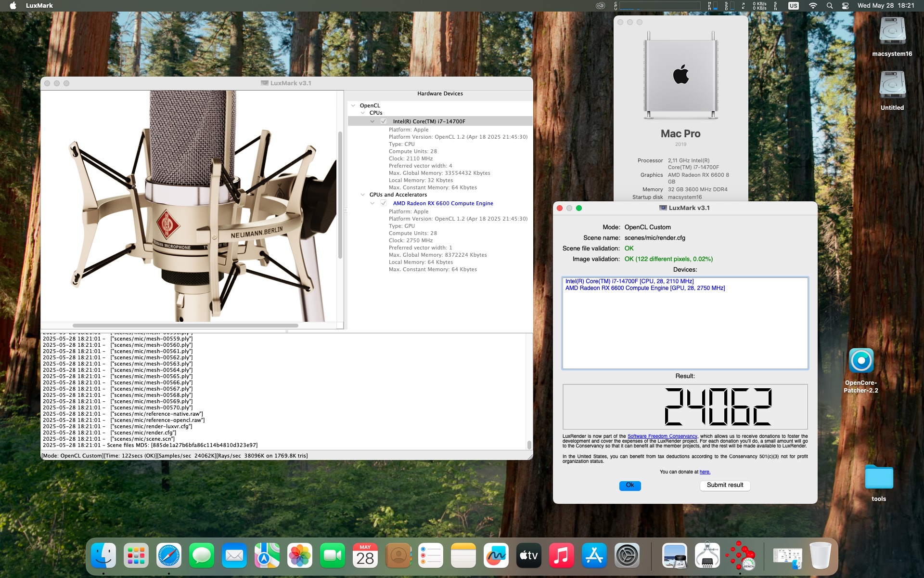This screenshot has height=578, width=924.
Task: Collapse AMD Radeon RX 6600 Compute Engine details
Action: click(x=372, y=203)
